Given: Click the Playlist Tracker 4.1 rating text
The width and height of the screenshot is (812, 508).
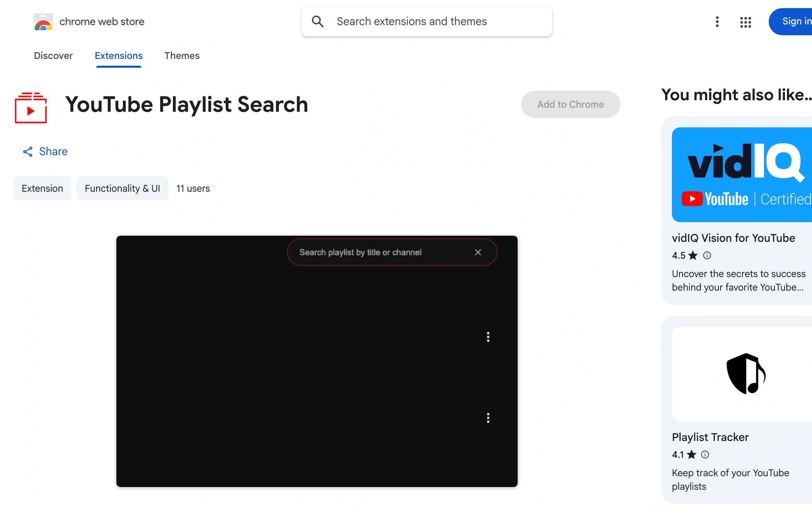Looking at the screenshot, I should pyautogui.click(x=678, y=454).
